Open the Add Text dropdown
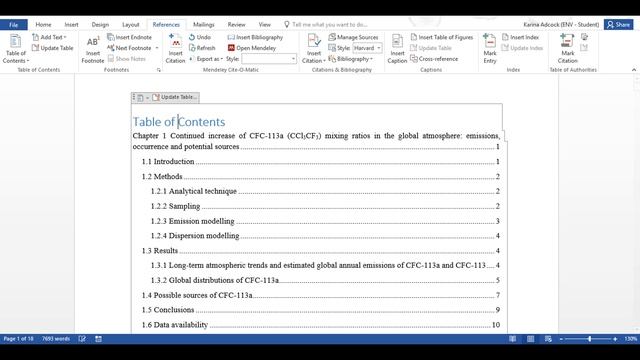Screen dimensions: 640x360 (49, 37)
